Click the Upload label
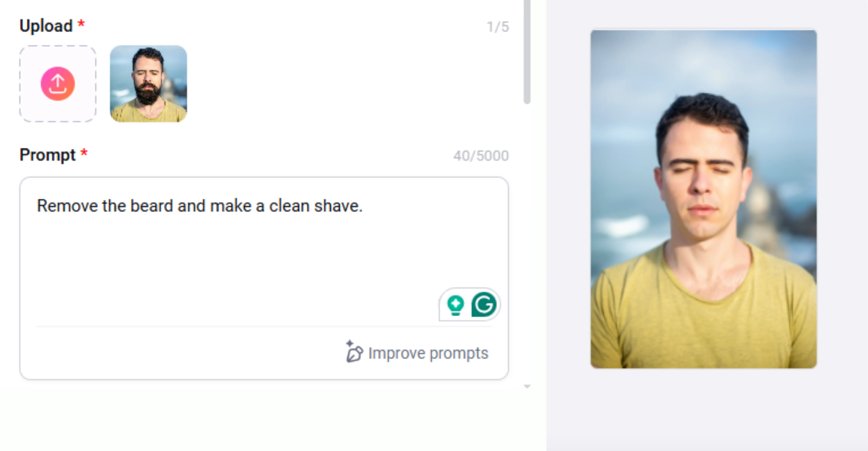 46,26
